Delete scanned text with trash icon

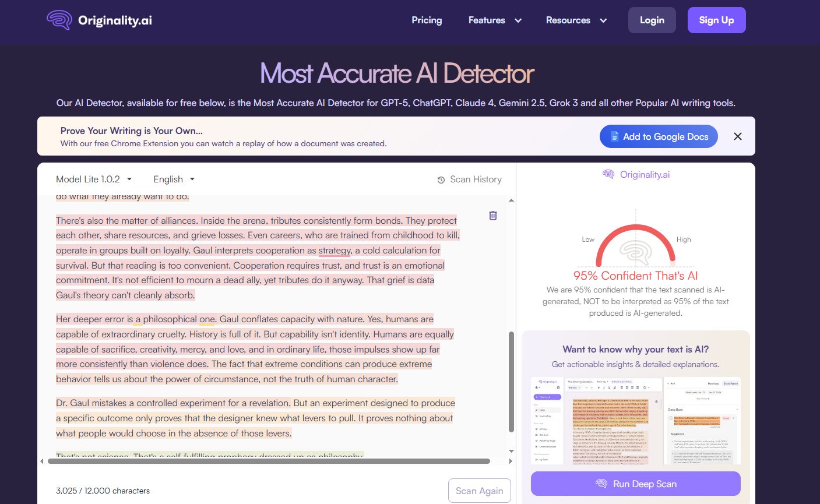coord(493,216)
